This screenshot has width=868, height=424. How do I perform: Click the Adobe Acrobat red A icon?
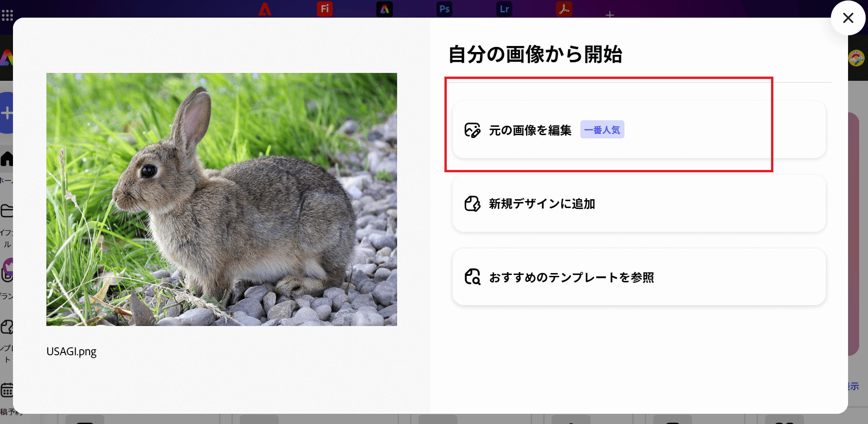coord(265,9)
